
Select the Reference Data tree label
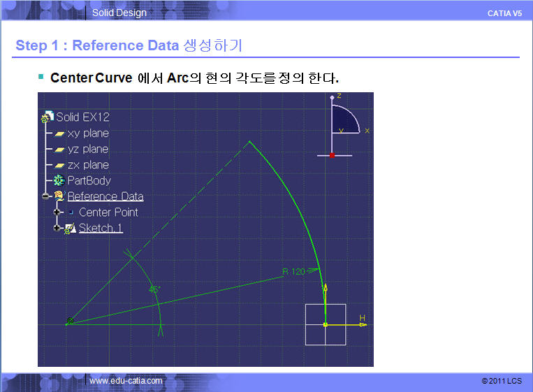105,196
